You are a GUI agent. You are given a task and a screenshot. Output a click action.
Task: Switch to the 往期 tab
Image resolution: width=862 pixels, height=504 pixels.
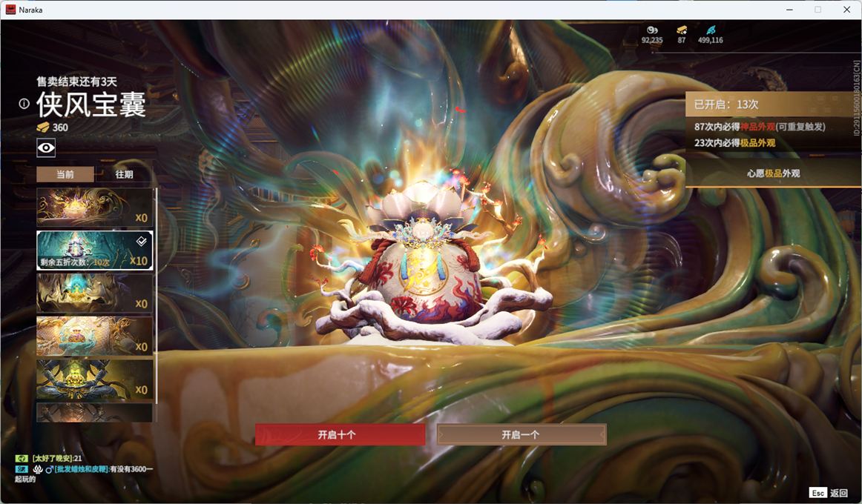[x=124, y=174]
